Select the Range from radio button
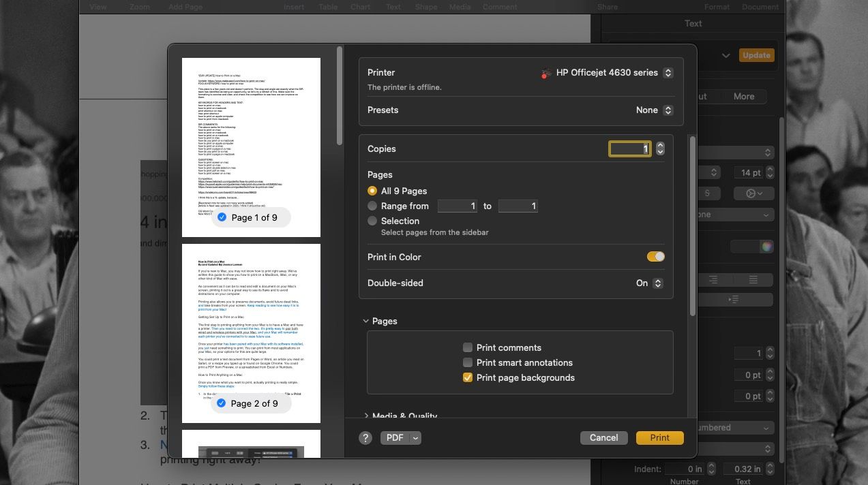868x485 pixels. click(x=372, y=206)
